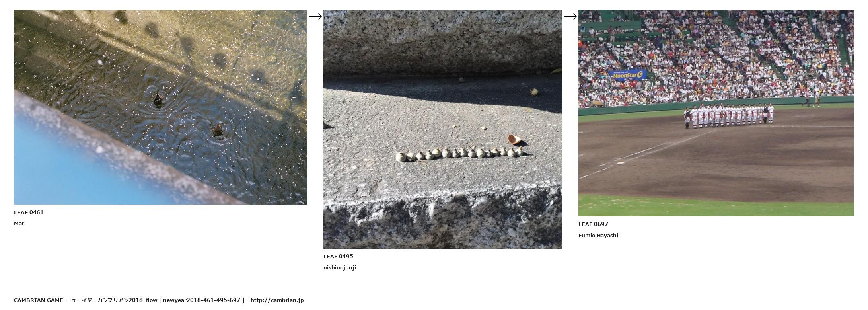Viewport: 868px width, 310px height.
Task: Click the arrow between second and third photos
Action: [570, 16]
